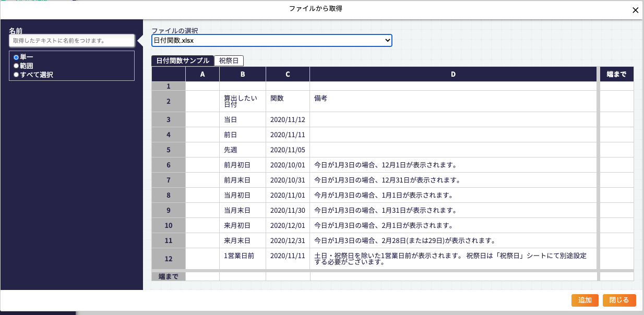Image resolution: width=644 pixels, height=315 pixels.
Task: Switch to the 祝祭日 sheet tab
Action: [229, 60]
